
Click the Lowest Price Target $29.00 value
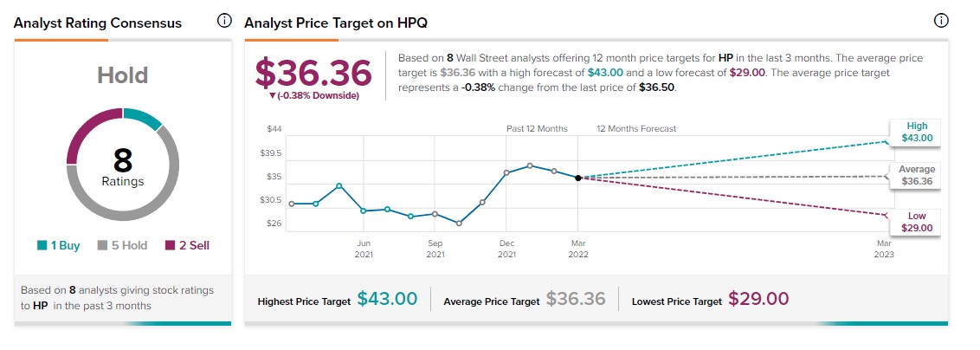[x=758, y=300]
